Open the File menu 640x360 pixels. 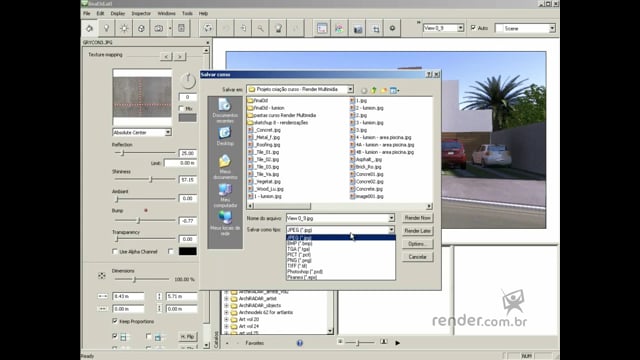click(87, 13)
